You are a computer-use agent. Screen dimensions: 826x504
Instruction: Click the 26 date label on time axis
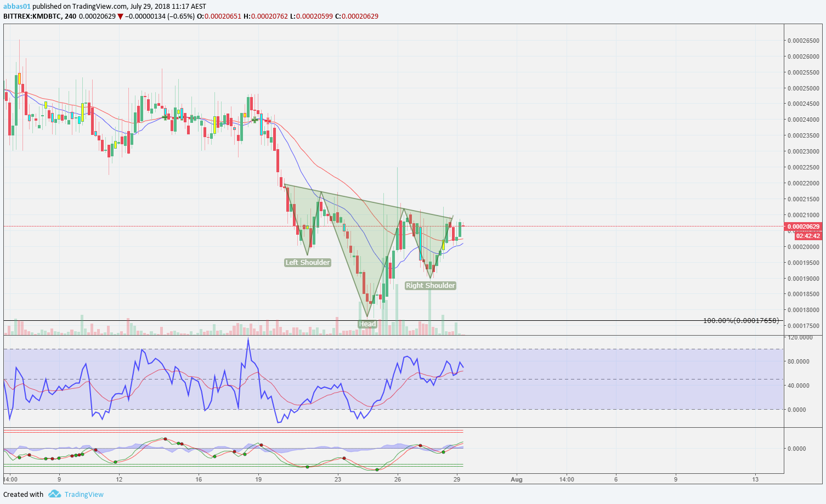tap(398, 479)
